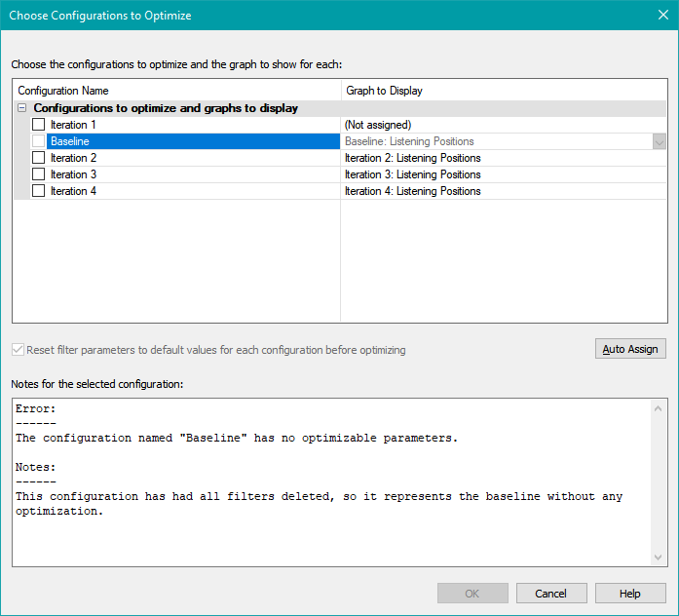The height and width of the screenshot is (616, 679).
Task: Check the Iteration 4 checkbox
Action: coord(39,191)
